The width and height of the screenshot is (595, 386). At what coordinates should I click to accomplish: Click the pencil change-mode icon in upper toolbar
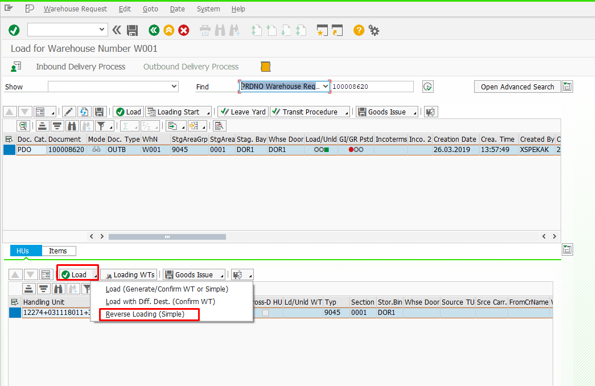(x=68, y=112)
